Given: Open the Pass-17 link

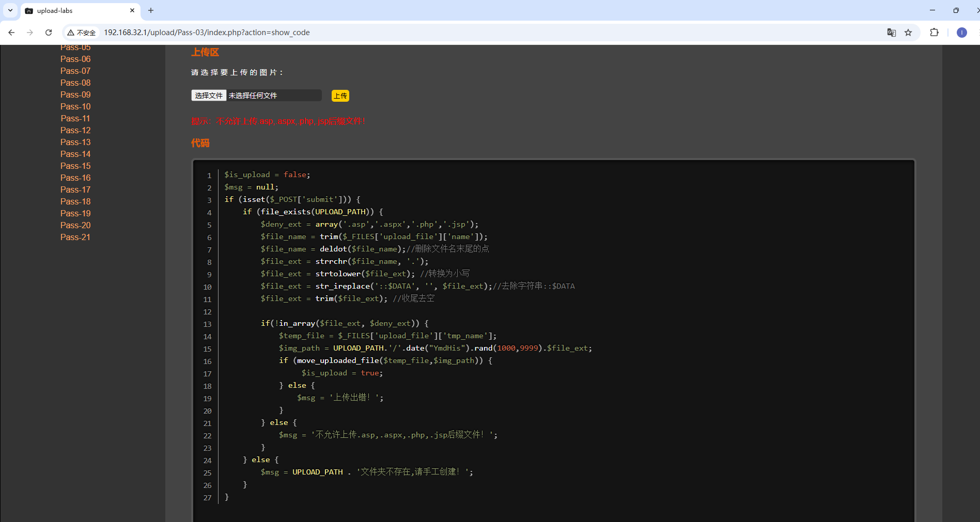Looking at the screenshot, I should point(75,189).
